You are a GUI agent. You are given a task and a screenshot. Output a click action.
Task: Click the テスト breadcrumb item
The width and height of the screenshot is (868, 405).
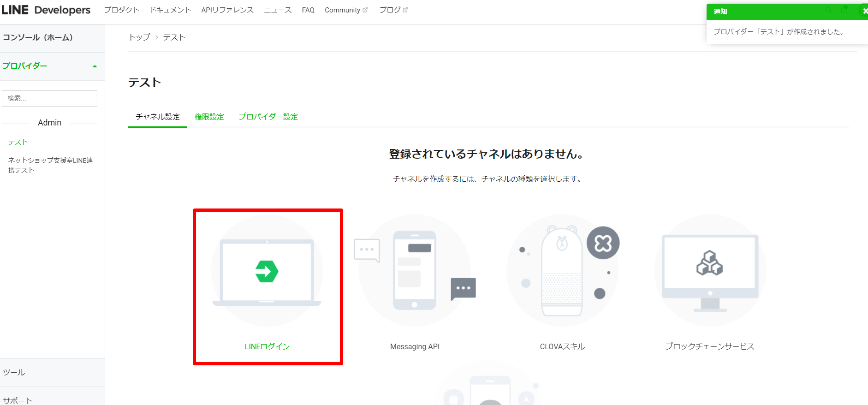tap(174, 37)
